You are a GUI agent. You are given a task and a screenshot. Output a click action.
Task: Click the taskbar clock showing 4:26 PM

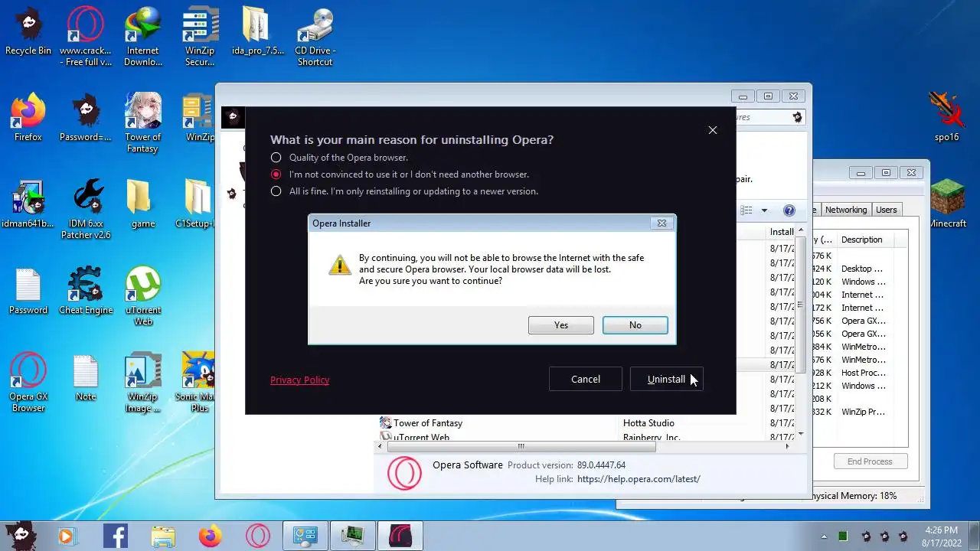(941, 536)
